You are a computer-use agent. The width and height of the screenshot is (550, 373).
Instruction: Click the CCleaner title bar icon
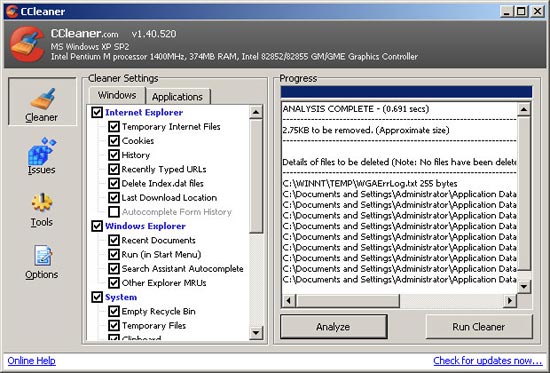point(12,11)
